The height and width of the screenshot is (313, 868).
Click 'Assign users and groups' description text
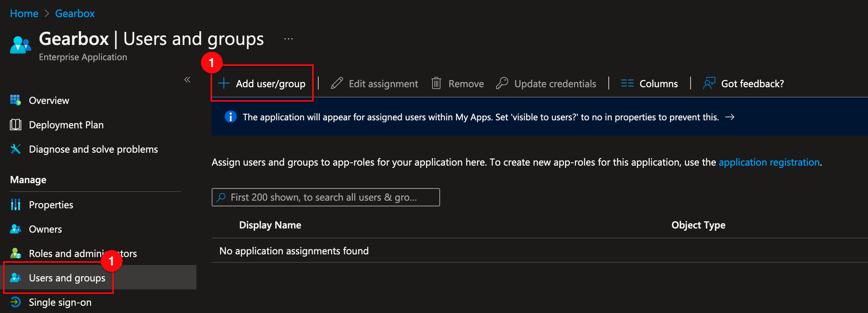pyautogui.click(x=517, y=162)
